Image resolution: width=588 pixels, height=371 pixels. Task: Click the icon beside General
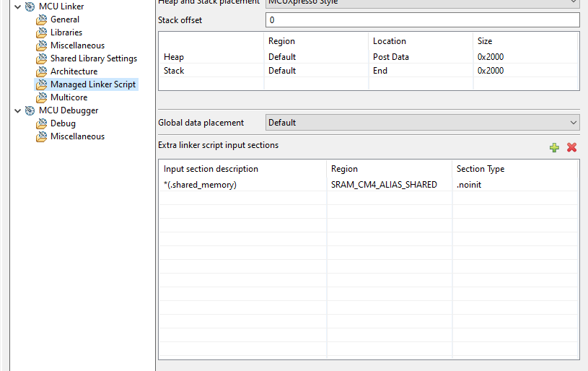tap(42, 19)
